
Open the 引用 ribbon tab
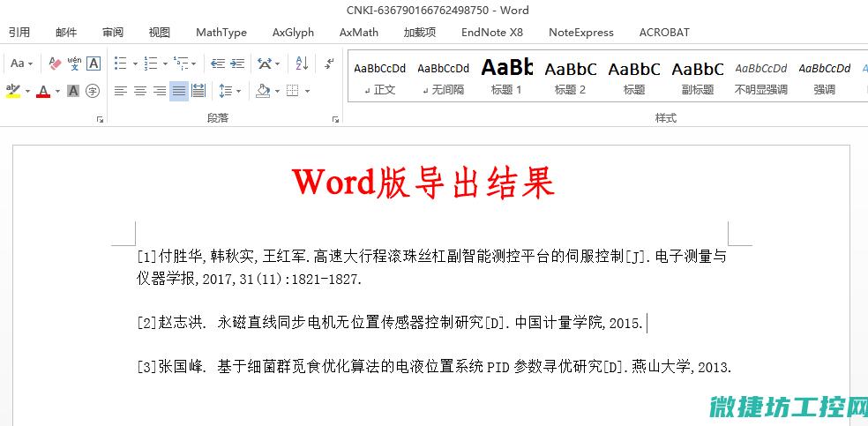click(19, 33)
